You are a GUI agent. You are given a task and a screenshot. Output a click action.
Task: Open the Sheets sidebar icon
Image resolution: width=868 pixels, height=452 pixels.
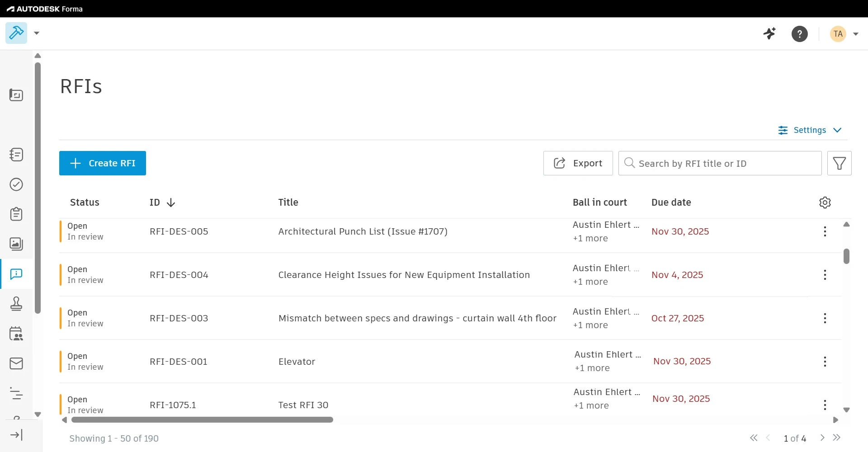point(16,95)
